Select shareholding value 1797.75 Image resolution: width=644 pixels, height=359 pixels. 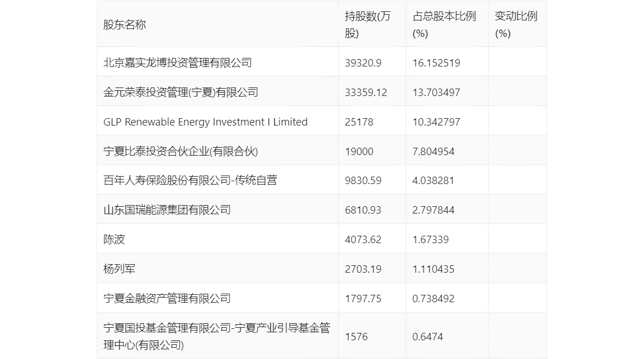(x=363, y=299)
